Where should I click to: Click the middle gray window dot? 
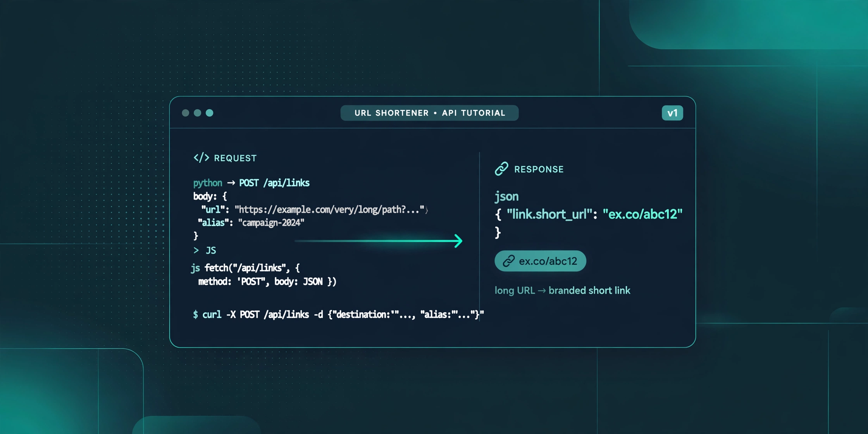197,113
